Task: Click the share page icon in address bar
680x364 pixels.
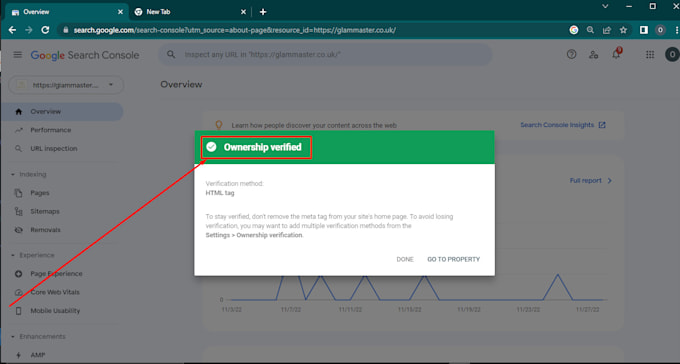Action: [607, 30]
